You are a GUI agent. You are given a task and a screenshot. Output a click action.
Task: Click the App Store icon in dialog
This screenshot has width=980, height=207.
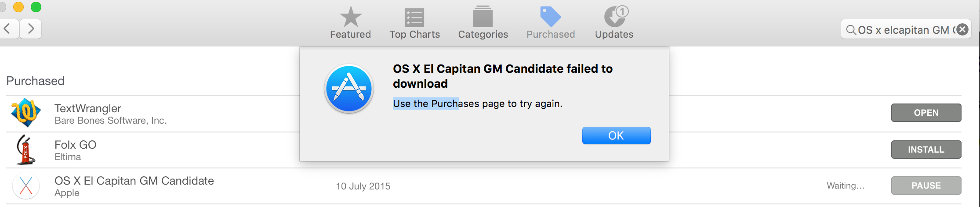(349, 89)
